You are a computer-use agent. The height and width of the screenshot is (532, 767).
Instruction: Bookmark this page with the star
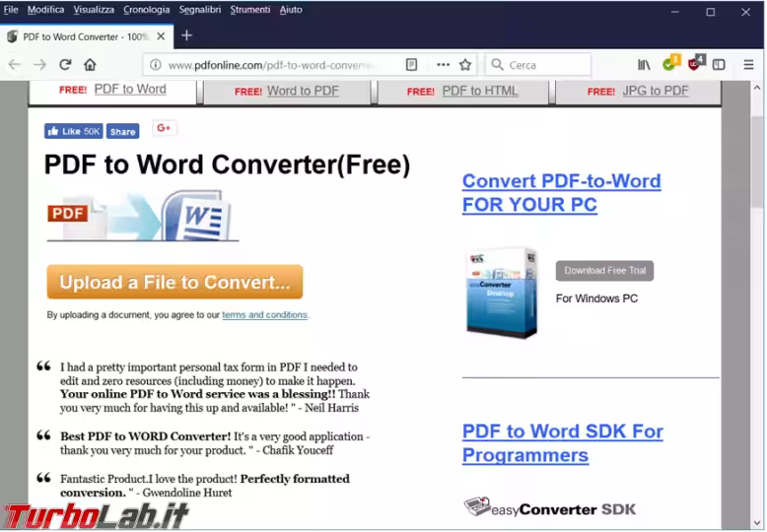coord(465,65)
